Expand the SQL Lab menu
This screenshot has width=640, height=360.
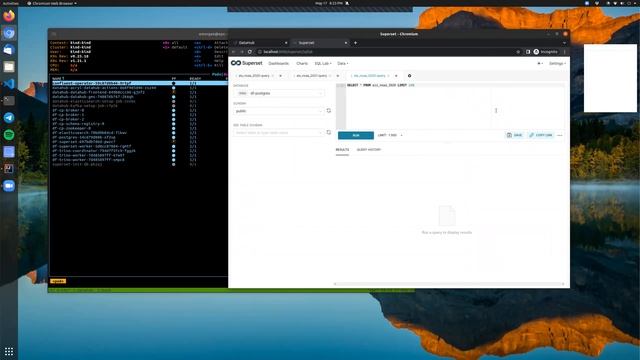click(322, 64)
